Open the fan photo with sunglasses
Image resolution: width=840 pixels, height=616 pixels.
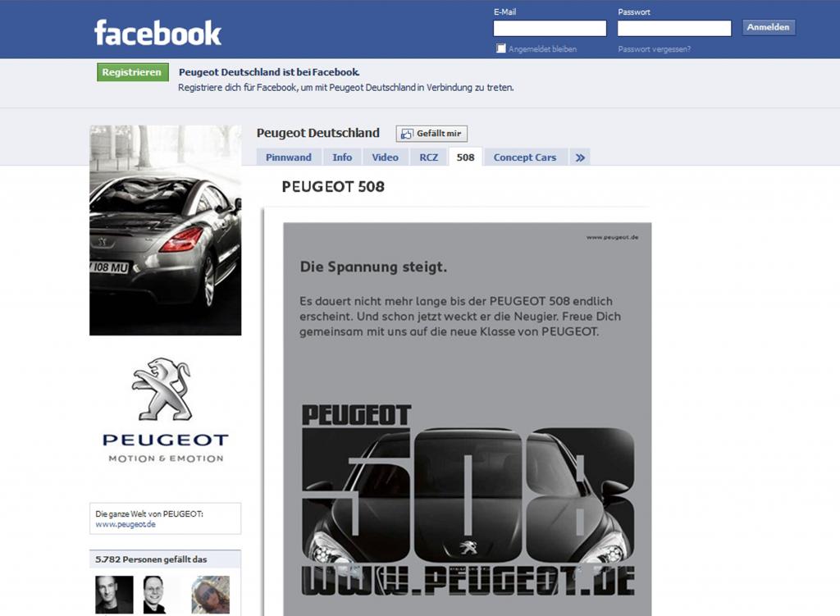pos(211,595)
